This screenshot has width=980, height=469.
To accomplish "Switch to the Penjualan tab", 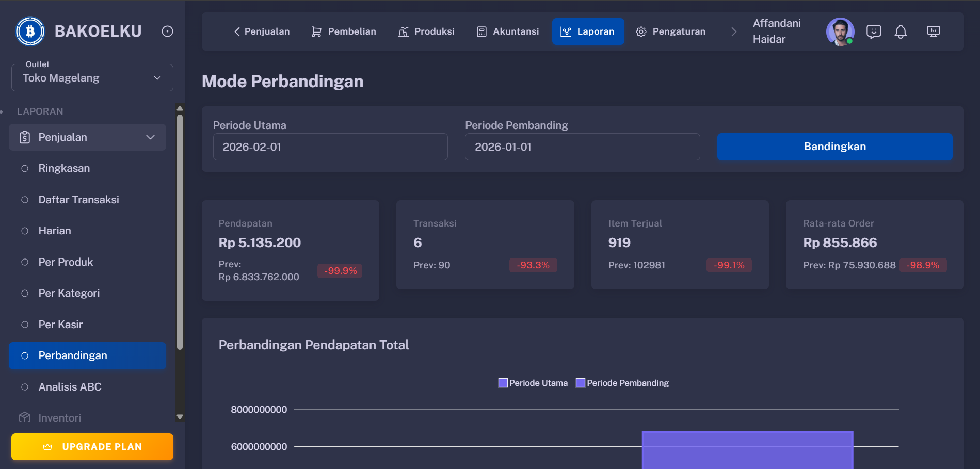I will tap(262, 31).
